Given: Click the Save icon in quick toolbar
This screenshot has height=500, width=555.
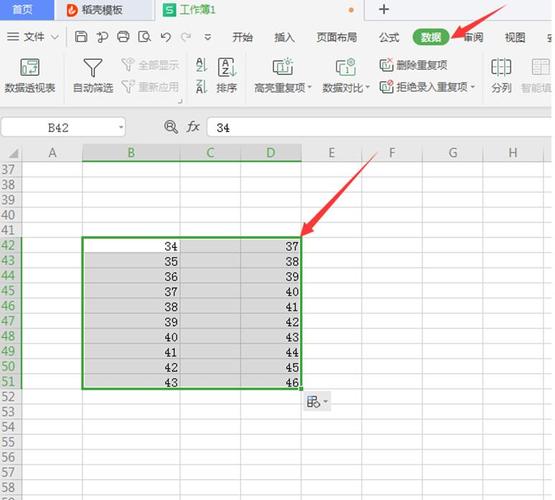Looking at the screenshot, I should tap(81, 36).
